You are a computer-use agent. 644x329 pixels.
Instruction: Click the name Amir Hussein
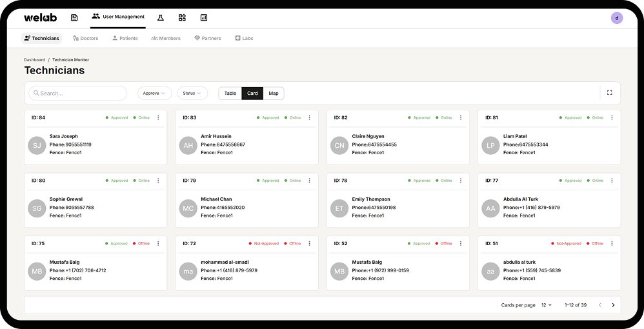(216, 136)
